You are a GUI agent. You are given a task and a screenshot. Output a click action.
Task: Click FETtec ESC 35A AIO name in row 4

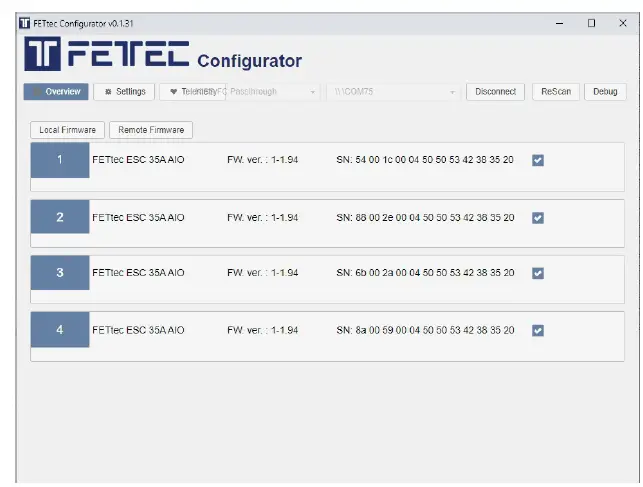pyautogui.click(x=138, y=330)
